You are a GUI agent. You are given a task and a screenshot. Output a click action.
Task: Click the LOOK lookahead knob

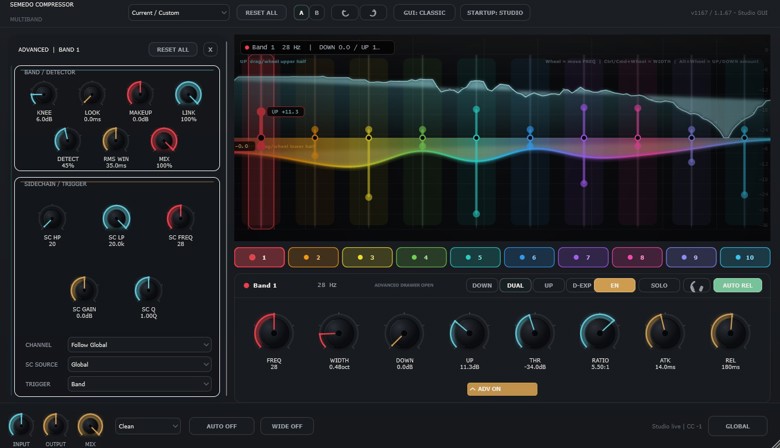tap(92, 94)
